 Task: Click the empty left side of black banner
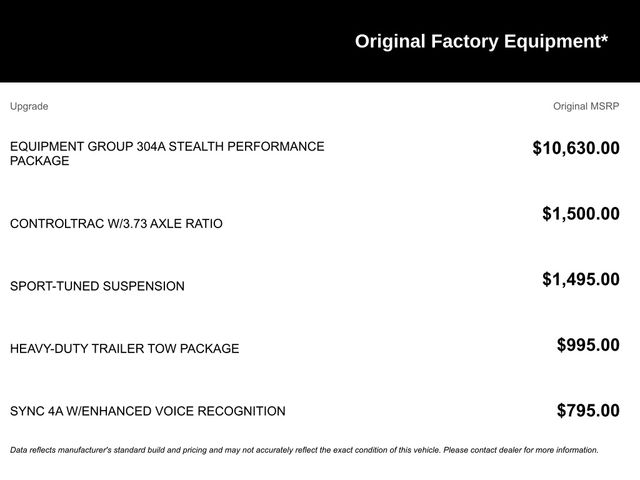[x=150, y=41]
